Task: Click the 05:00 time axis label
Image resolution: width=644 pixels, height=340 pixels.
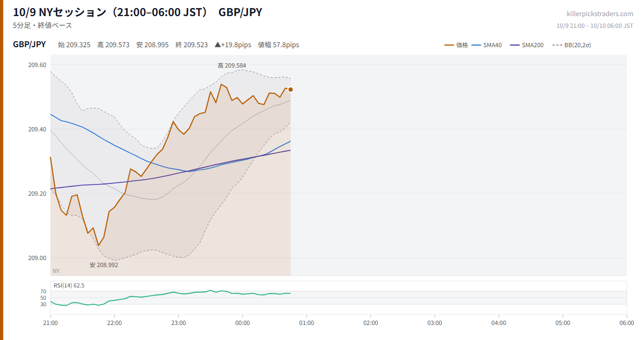Action: click(563, 323)
